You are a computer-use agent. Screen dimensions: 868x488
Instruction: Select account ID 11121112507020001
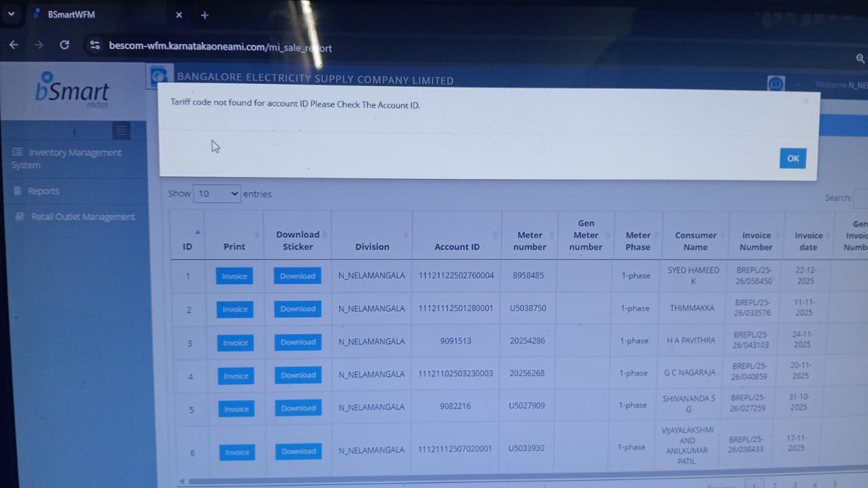coord(455,449)
